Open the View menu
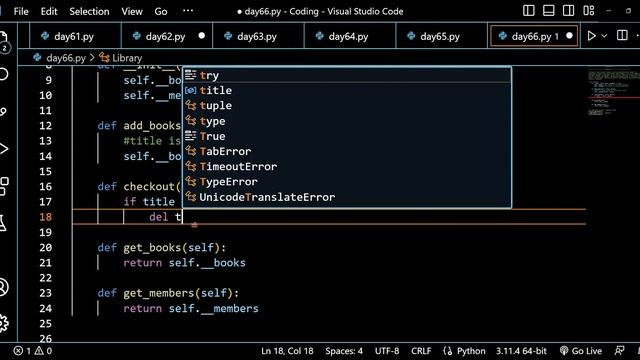 (x=132, y=11)
